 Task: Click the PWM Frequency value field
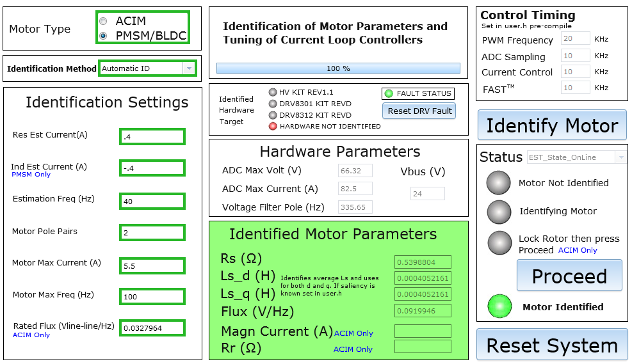(x=575, y=38)
